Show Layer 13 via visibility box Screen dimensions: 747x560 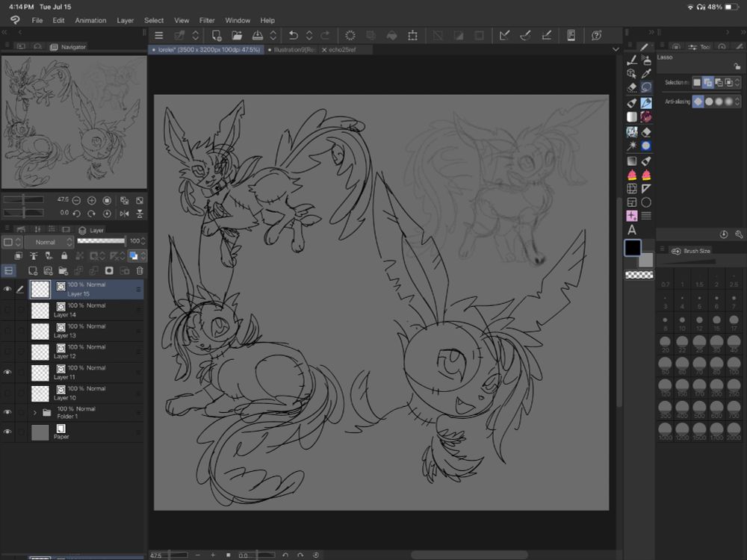click(x=7, y=331)
